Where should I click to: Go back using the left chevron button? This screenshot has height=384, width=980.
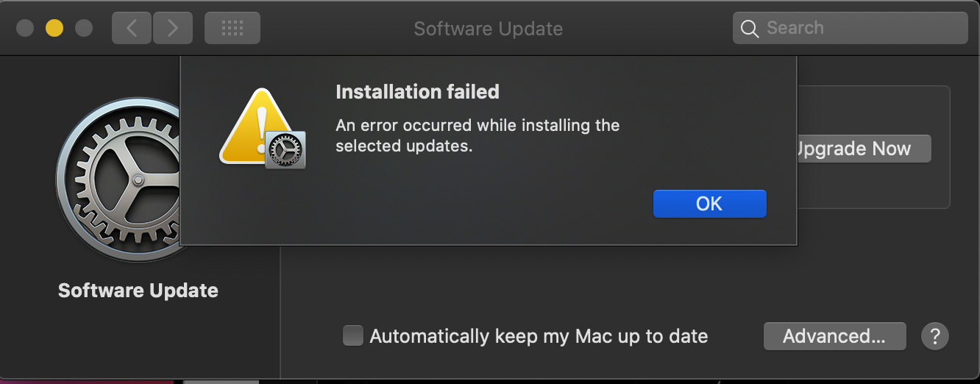(132, 29)
